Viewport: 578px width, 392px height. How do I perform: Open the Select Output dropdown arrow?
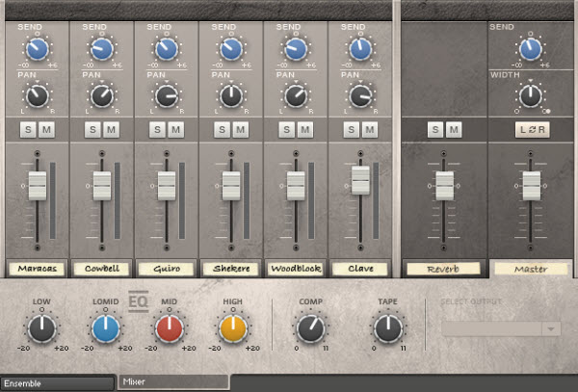click(x=551, y=328)
